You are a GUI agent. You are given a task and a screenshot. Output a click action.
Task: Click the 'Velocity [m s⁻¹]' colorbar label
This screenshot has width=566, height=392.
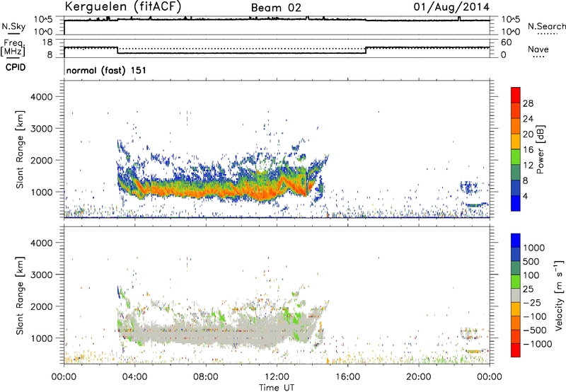559,295
